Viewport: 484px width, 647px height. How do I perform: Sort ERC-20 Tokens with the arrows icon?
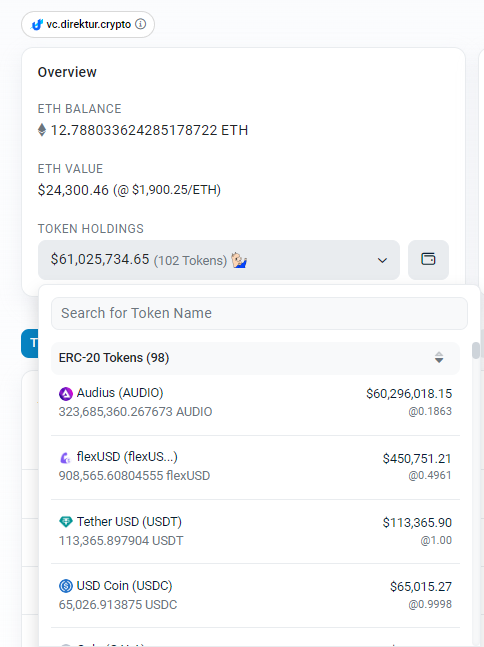[439, 357]
